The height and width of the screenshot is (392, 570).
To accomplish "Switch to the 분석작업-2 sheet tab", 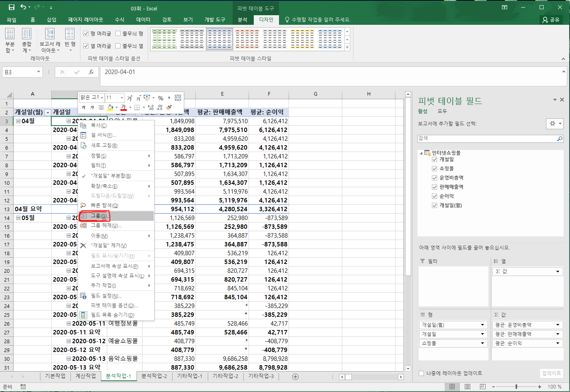I will [x=154, y=376].
